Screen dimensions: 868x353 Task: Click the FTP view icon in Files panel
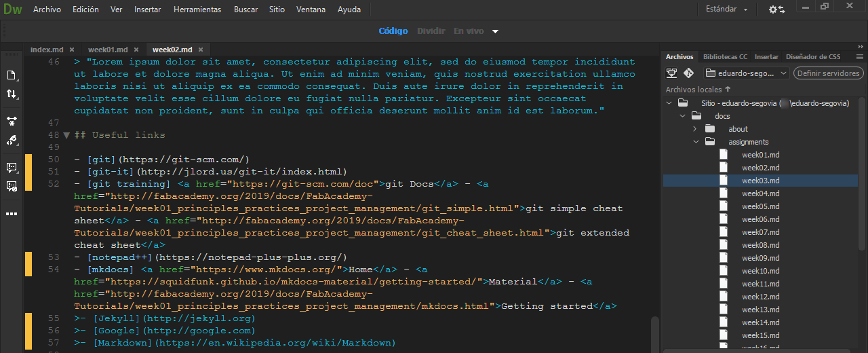pyautogui.click(x=672, y=73)
